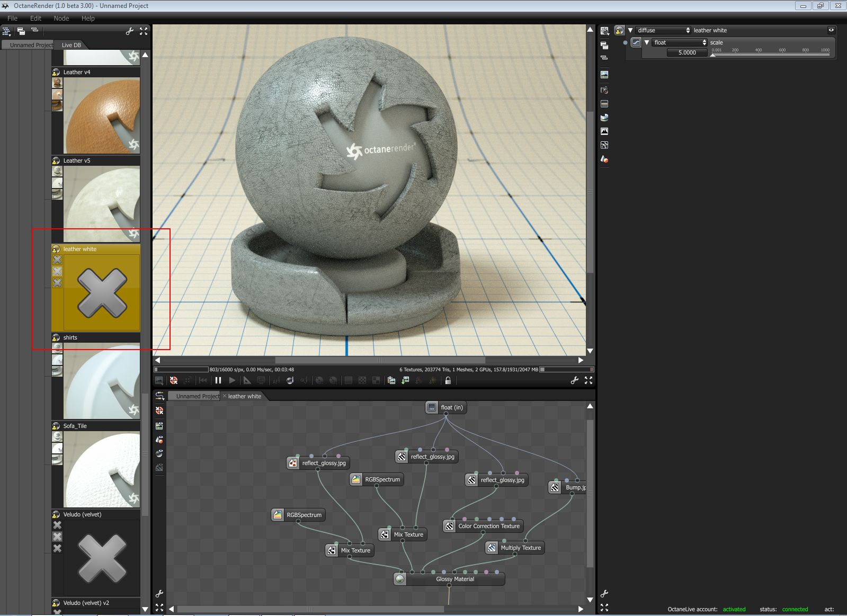Open the Edit menu
847x616 pixels.
click(35, 18)
